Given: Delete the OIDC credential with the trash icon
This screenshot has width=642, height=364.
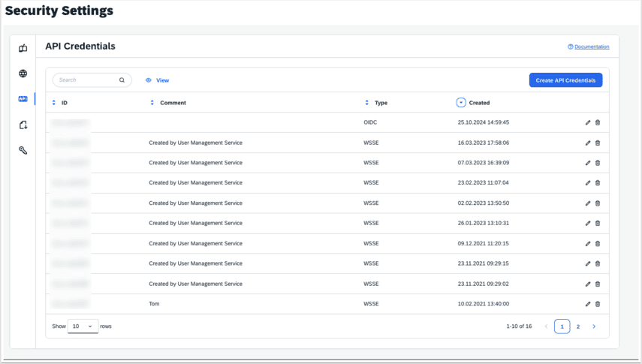Looking at the screenshot, I should coord(598,122).
